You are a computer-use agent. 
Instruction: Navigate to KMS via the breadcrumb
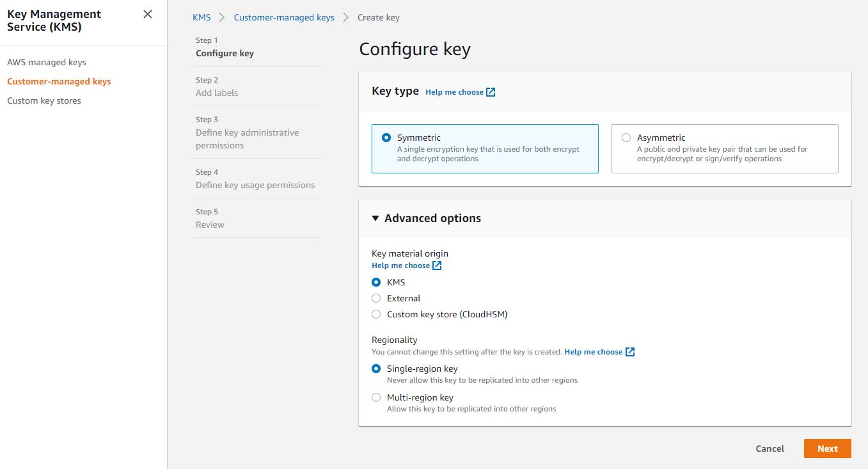coord(201,17)
